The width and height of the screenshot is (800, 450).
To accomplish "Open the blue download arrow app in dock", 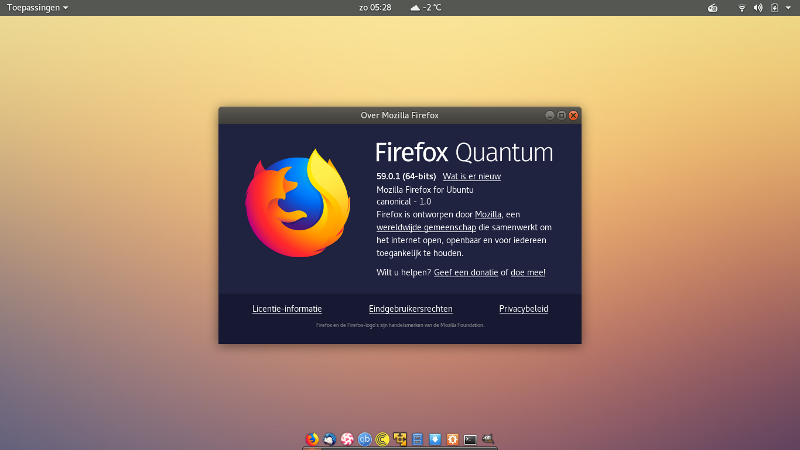I will click(x=435, y=439).
